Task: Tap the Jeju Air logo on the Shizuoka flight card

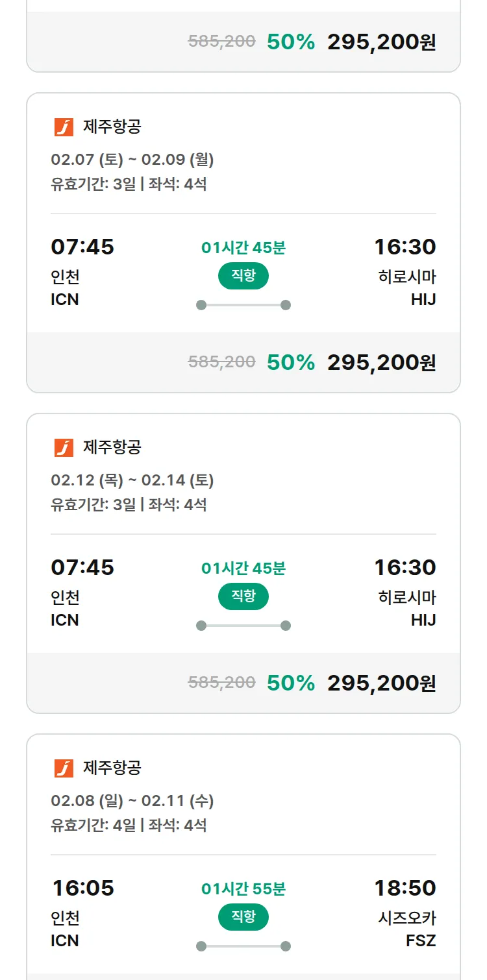Action: coord(64,768)
